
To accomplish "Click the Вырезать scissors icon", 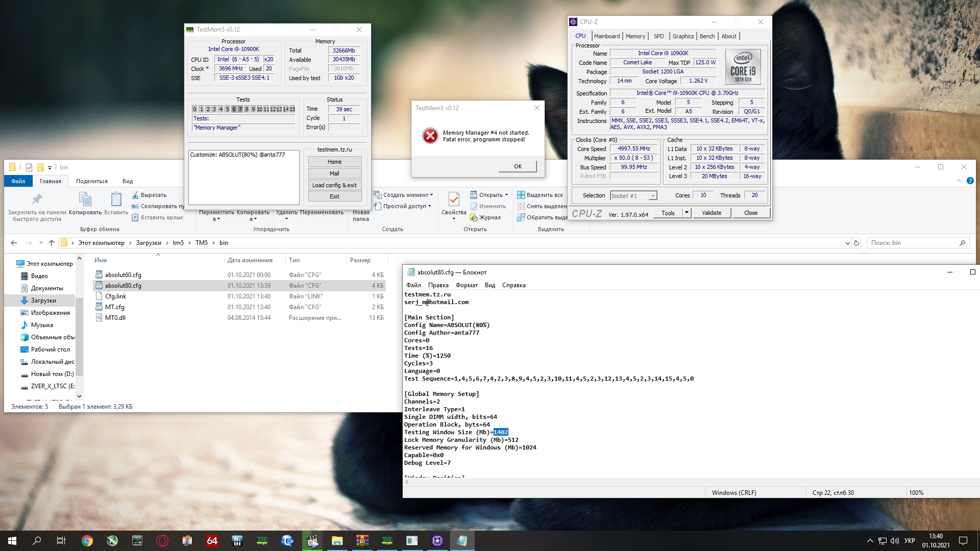I will click(135, 195).
